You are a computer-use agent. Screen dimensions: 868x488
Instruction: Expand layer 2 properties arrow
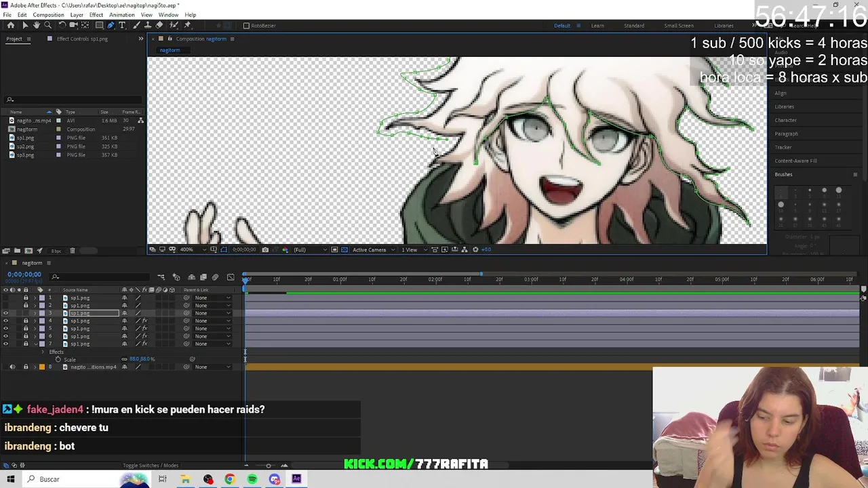pos(35,306)
